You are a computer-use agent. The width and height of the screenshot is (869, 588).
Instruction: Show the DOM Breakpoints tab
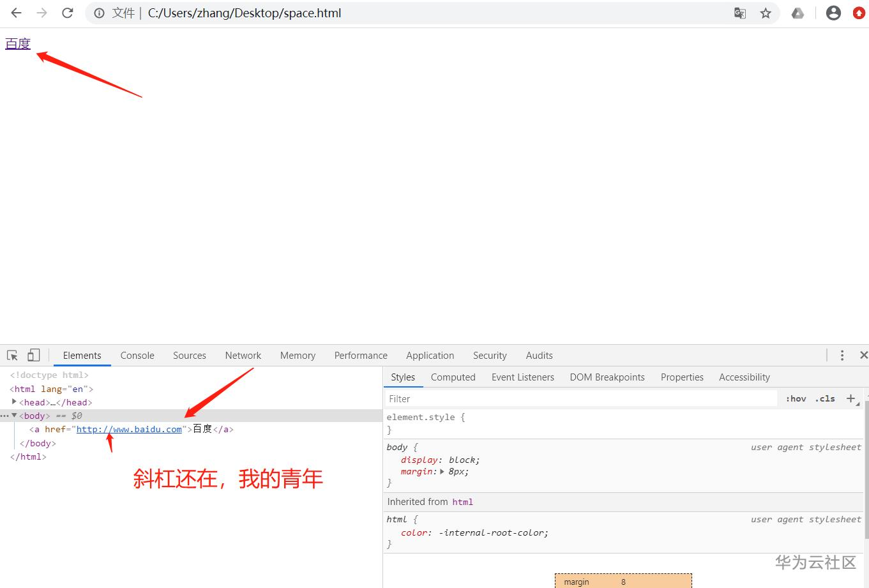607,377
